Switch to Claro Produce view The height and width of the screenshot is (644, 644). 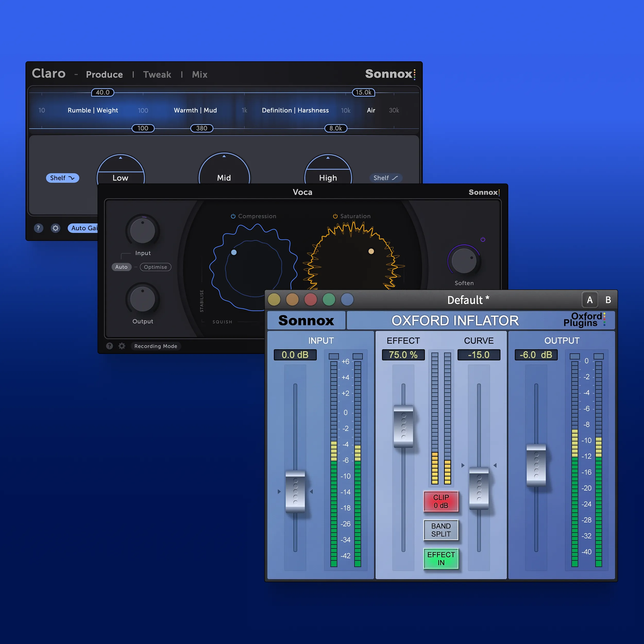[104, 74]
